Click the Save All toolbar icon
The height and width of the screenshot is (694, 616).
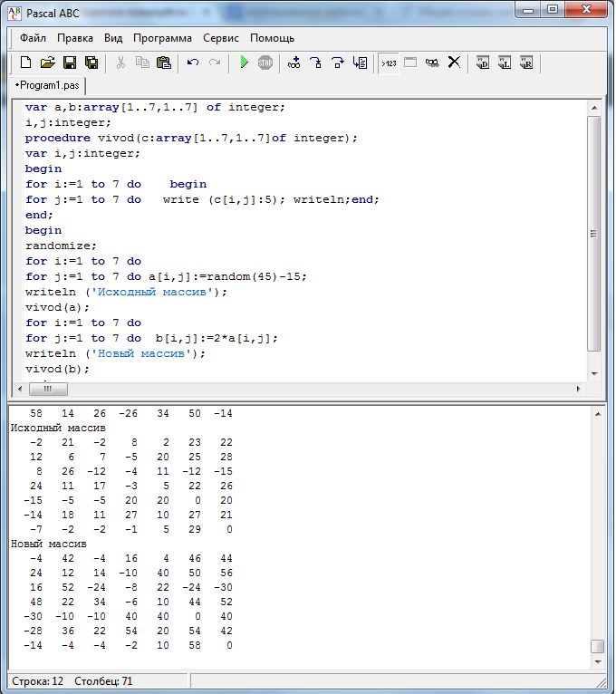(x=91, y=63)
